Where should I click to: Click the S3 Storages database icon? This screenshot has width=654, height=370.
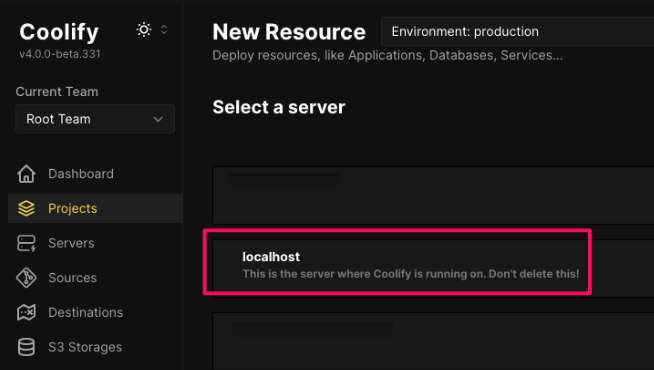tap(26, 347)
